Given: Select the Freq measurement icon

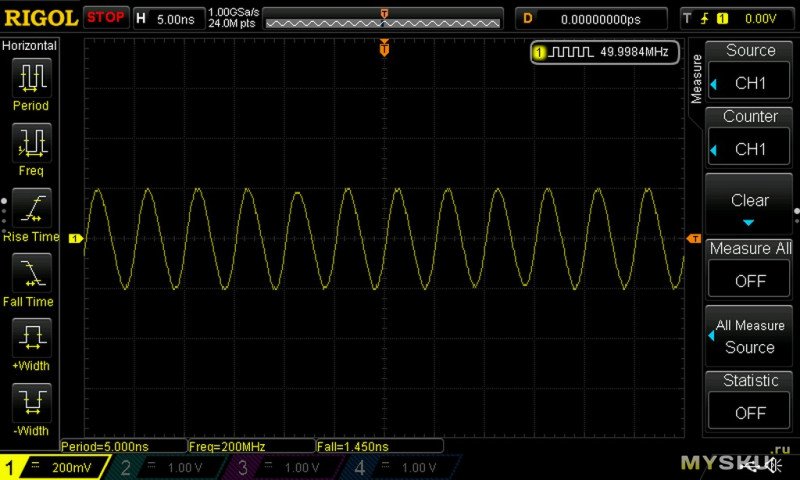Looking at the screenshot, I should [31, 143].
